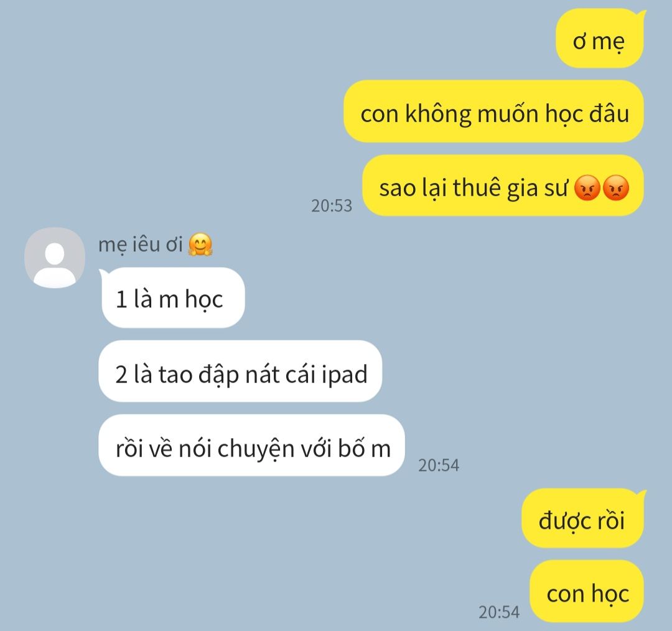The width and height of the screenshot is (672, 631).
Task: Tap the "sao lại thuê gia sư" message
Action: pos(503,185)
